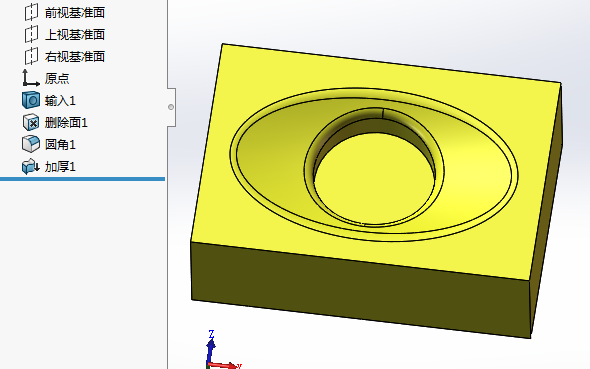The width and height of the screenshot is (590, 369).
Task: Click the 删除面1 delete face icon
Action: 31,122
